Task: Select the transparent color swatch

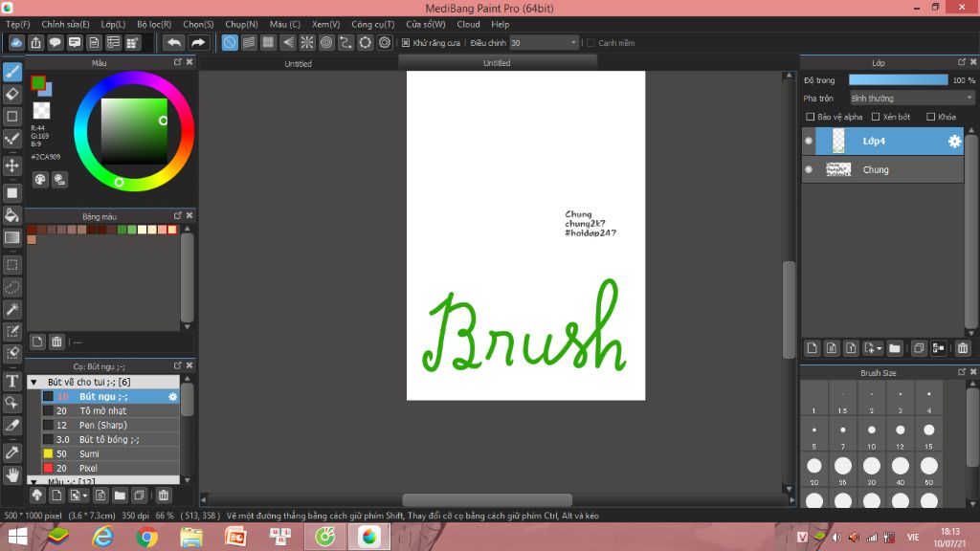Action: point(41,111)
